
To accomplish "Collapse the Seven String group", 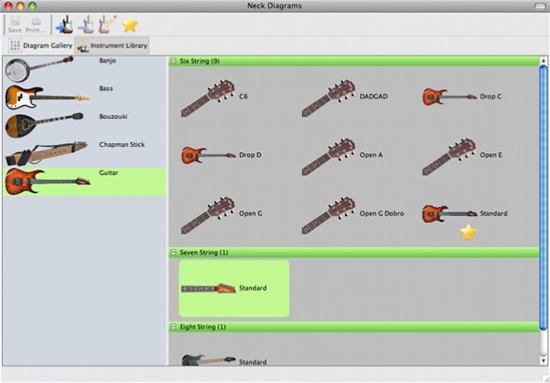I will point(173,252).
